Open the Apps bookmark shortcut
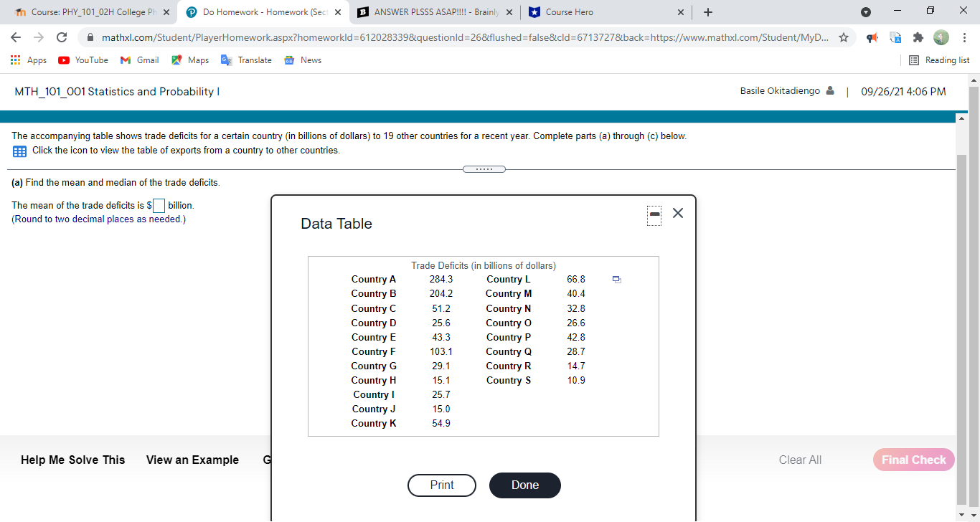 tap(29, 60)
